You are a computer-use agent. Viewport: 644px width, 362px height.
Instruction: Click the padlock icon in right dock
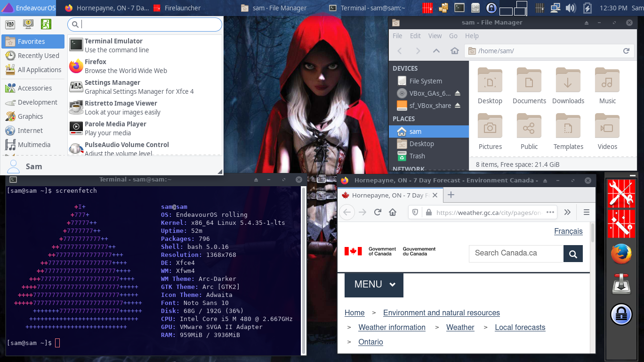tap(621, 314)
